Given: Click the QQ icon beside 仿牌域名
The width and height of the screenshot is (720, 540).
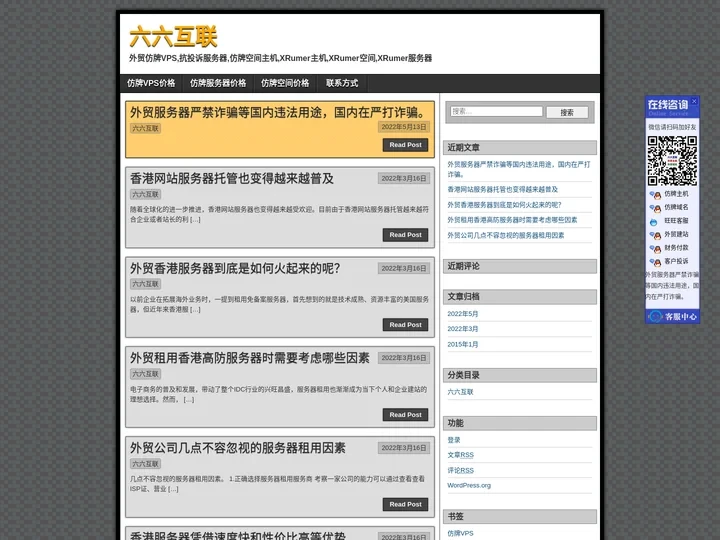Looking at the screenshot, I should [x=655, y=208].
